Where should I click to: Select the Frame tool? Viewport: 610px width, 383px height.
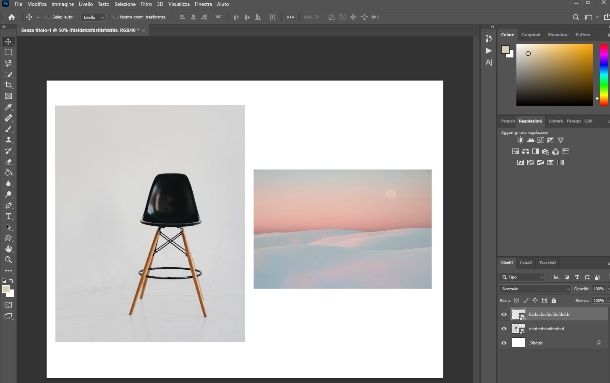coord(9,96)
